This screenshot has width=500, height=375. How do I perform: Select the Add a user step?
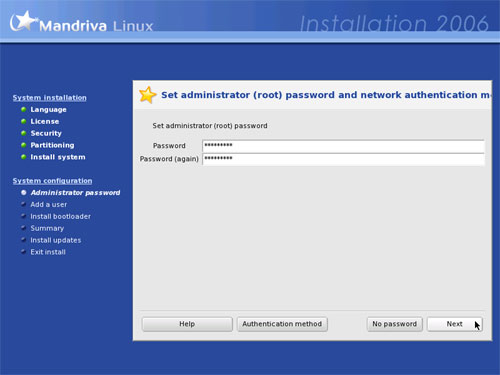coord(49,205)
